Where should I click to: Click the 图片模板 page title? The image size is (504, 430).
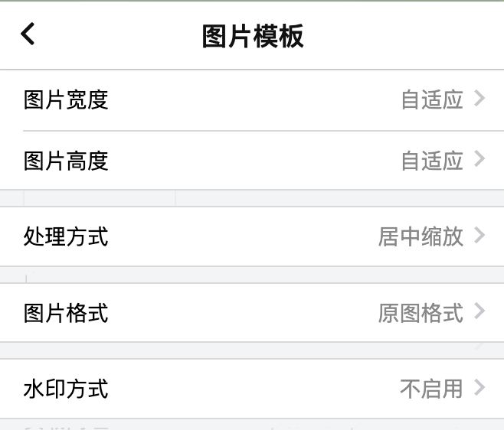pyautogui.click(x=253, y=36)
